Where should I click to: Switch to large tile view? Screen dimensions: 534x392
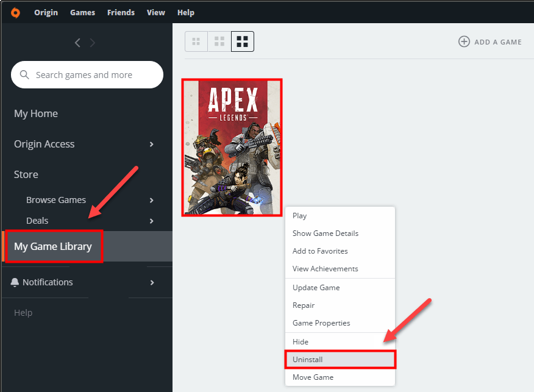(x=243, y=41)
